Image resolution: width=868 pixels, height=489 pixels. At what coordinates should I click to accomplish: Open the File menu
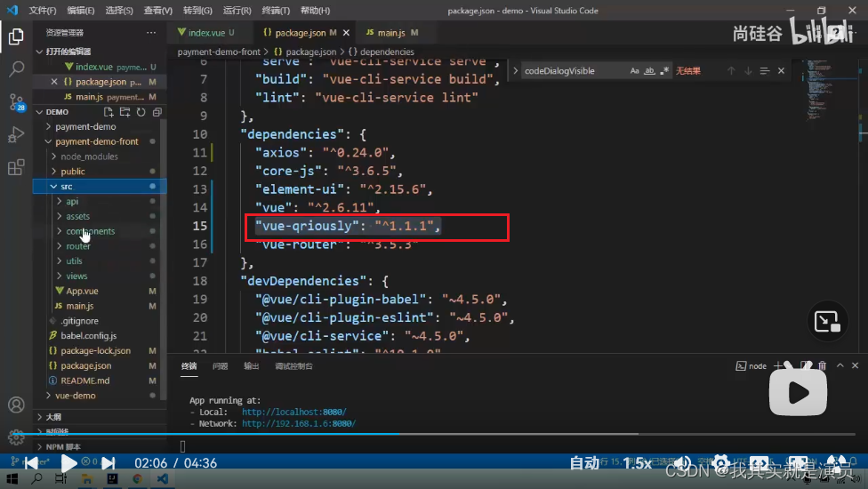(43, 11)
